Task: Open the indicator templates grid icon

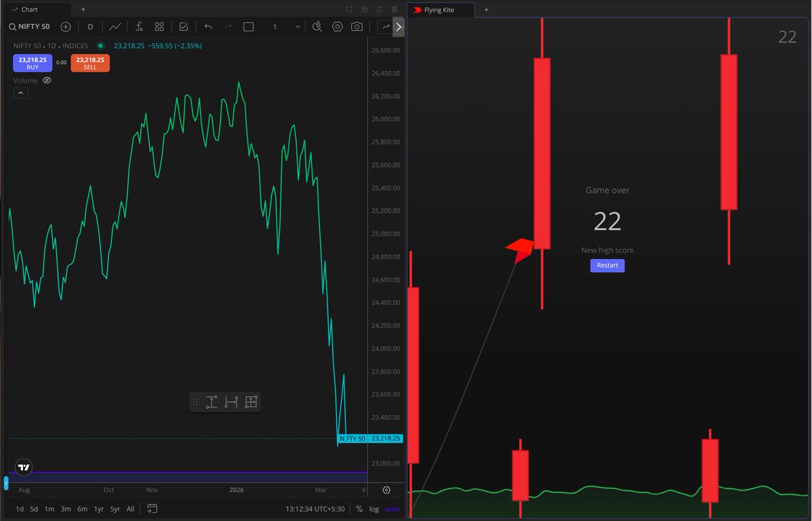Action: pyautogui.click(x=160, y=27)
